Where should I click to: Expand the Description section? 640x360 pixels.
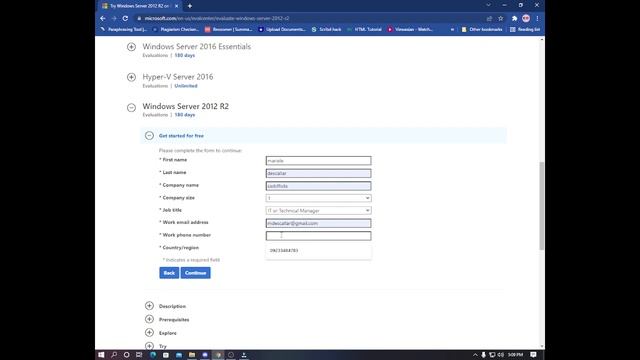pos(149,306)
